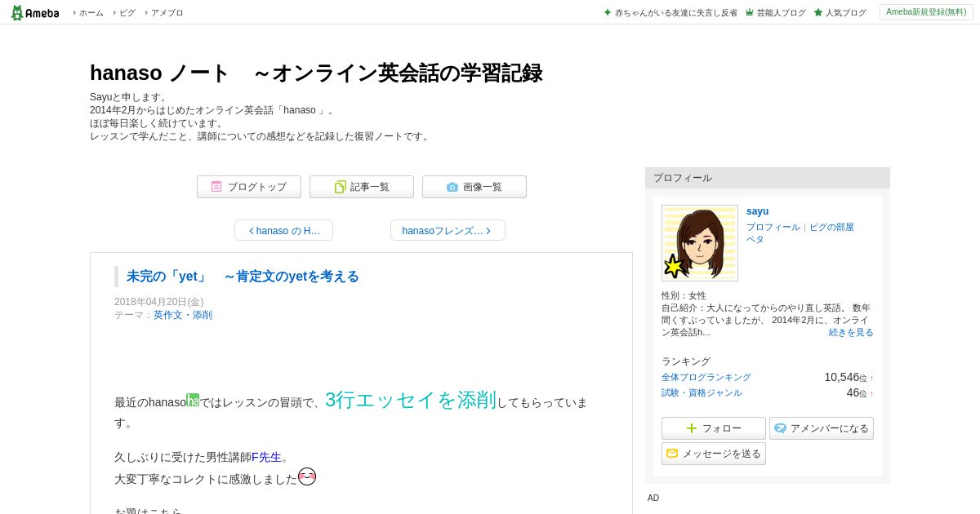Image resolution: width=980 pixels, height=514 pixels.
Task: Open プロフィール link under sayu
Action: point(773,228)
